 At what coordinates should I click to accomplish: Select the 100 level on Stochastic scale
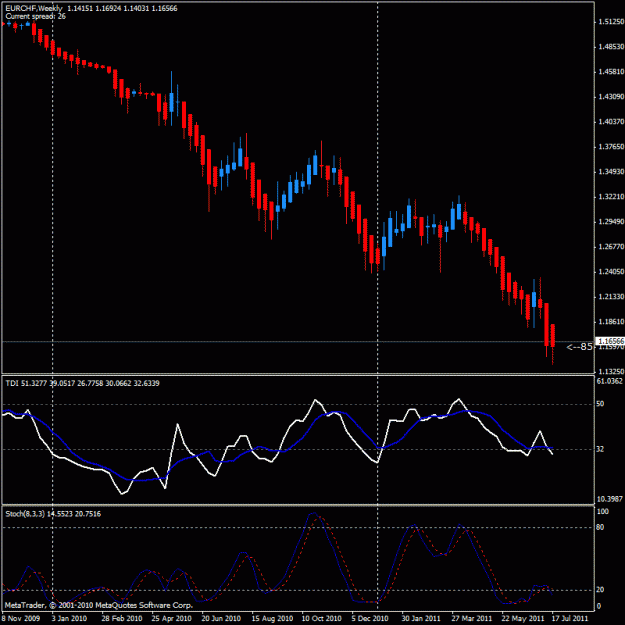[602, 512]
